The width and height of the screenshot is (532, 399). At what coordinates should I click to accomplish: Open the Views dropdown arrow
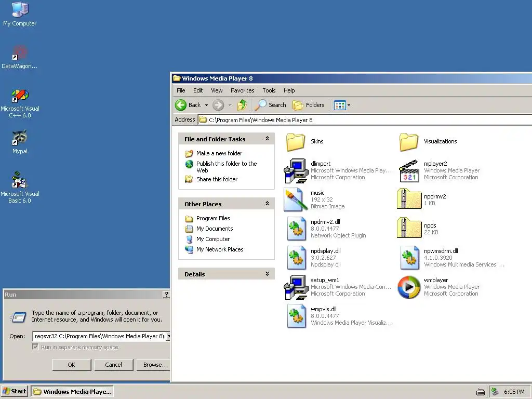click(x=349, y=105)
